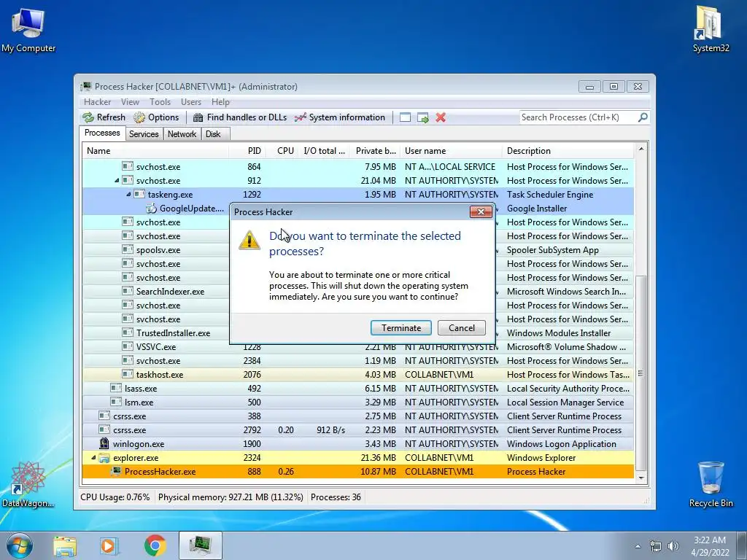Click the red X kill window icon
The height and width of the screenshot is (560, 747).
[x=441, y=117]
